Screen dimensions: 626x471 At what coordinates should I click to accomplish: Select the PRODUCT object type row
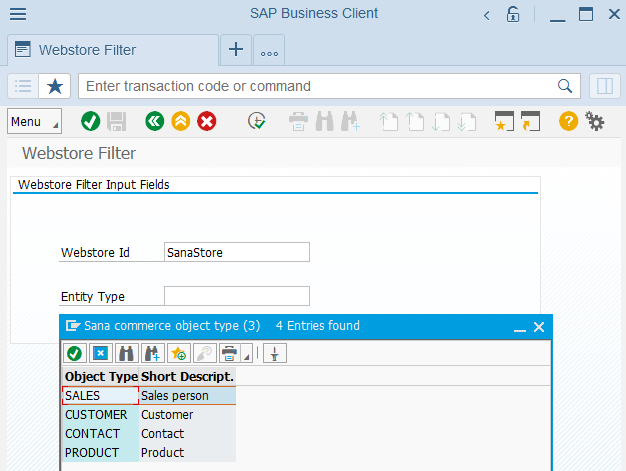click(x=101, y=453)
